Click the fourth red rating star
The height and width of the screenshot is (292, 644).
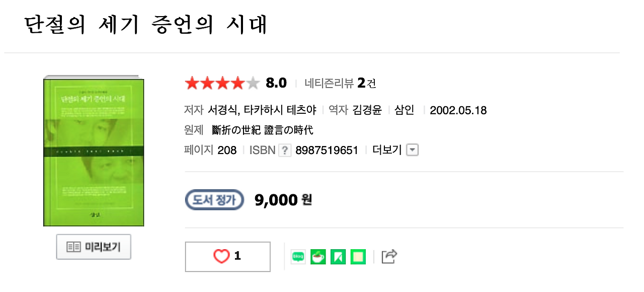pyautogui.click(x=237, y=83)
